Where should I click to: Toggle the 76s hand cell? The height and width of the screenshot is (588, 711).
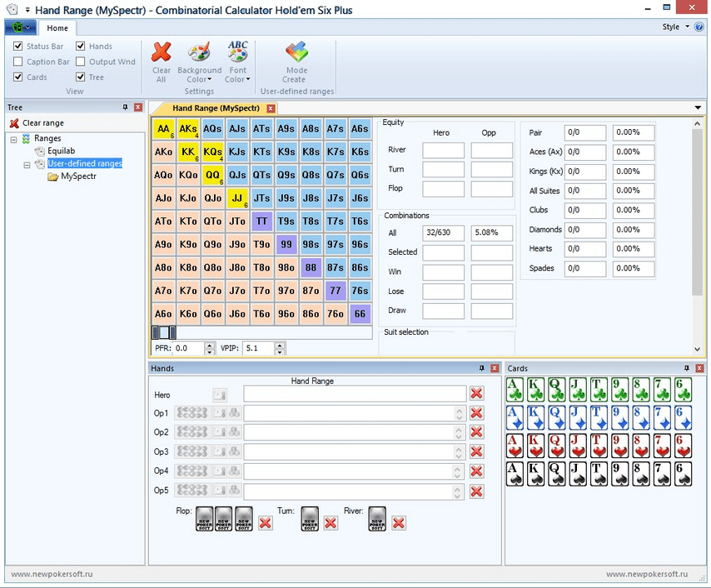click(x=360, y=291)
